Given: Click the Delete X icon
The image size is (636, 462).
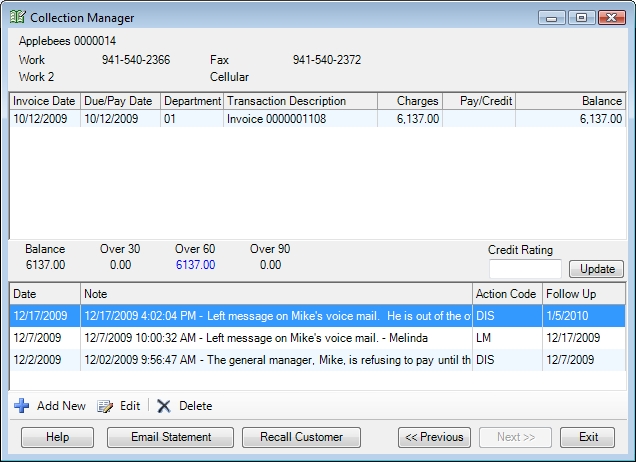Looking at the screenshot, I should pos(164,406).
